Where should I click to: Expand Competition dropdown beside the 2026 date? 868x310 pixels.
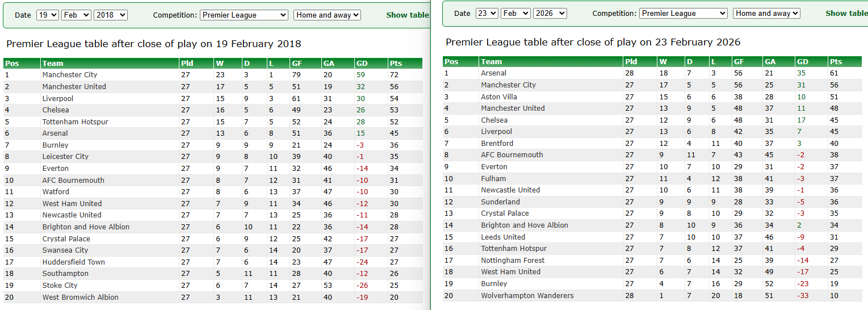point(684,13)
